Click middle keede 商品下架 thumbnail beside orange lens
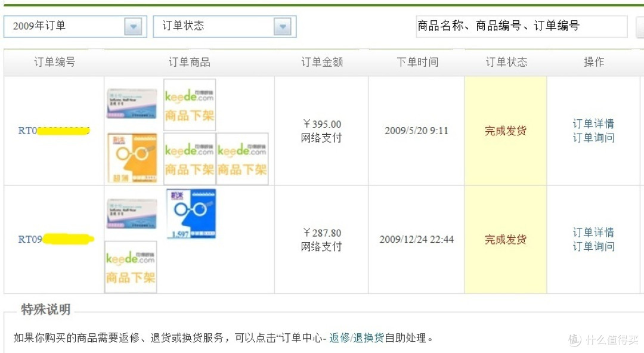This screenshot has width=644, height=353. (x=190, y=159)
